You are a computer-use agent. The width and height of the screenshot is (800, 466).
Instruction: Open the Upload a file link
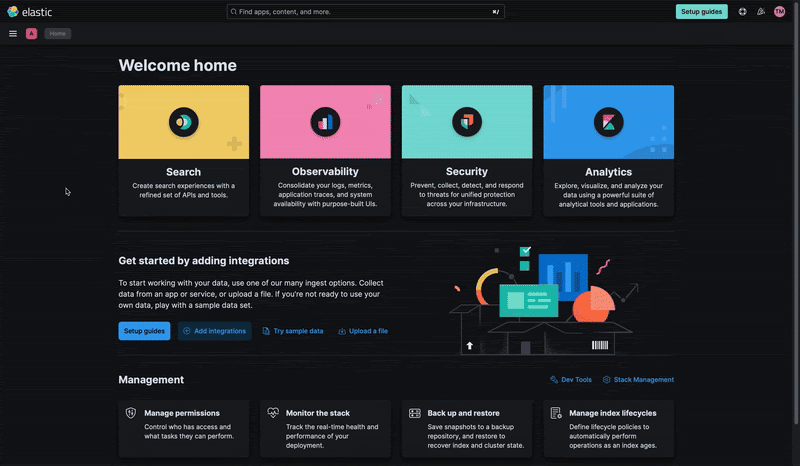pyautogui.click(x=363, y=331)
